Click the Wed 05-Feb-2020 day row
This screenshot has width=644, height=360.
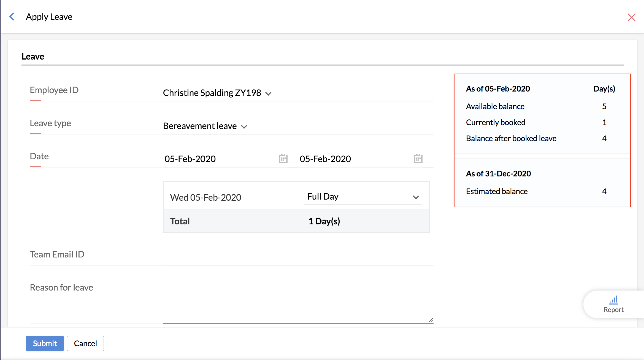[x=205, y=197]
